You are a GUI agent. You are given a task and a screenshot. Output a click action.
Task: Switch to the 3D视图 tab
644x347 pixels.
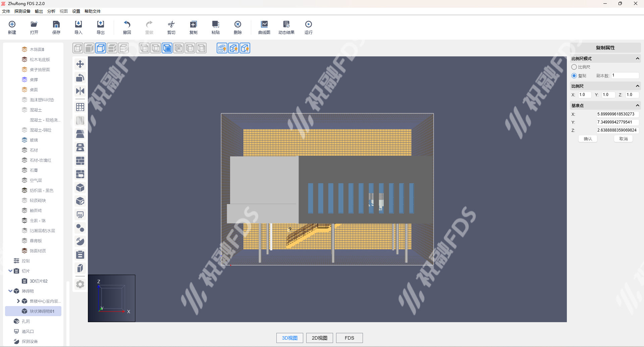[290, 338]
